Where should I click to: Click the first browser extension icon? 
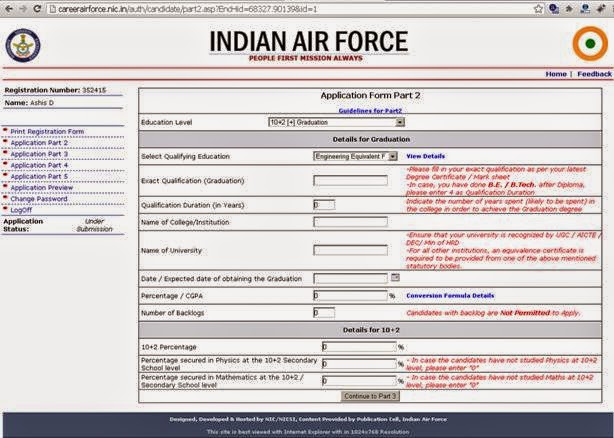[x=554, y=9]
